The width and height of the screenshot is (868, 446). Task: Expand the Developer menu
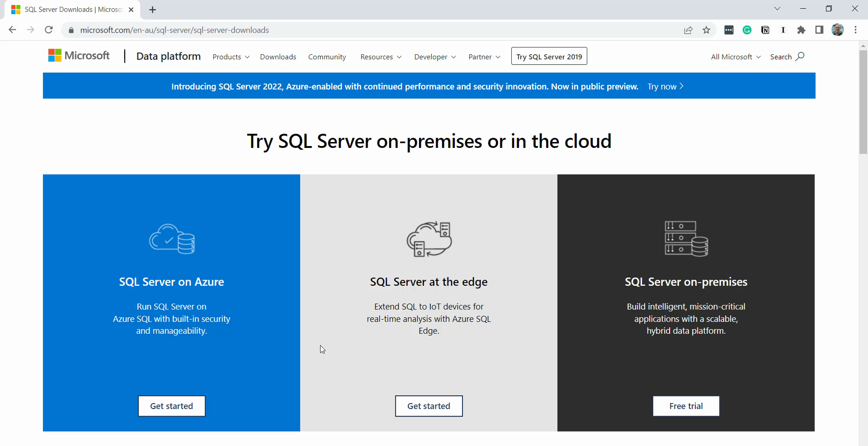click(x=434, y=57)
